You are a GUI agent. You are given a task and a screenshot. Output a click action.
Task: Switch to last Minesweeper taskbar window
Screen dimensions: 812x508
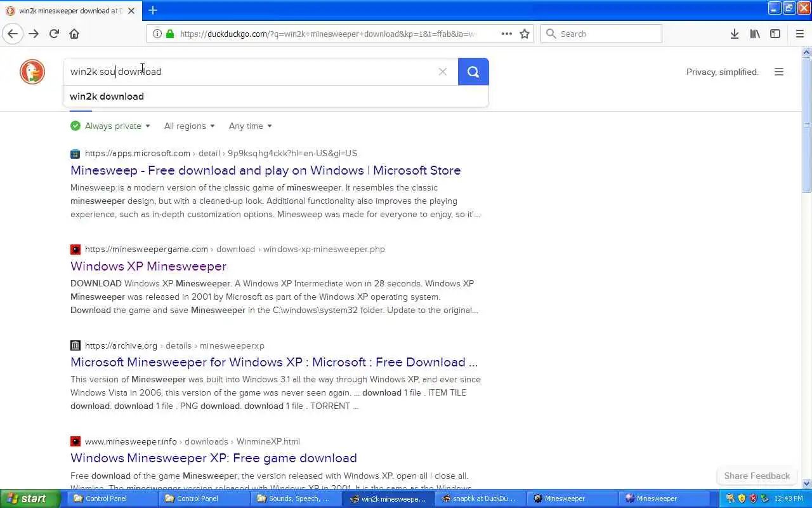tap(665, 498)
